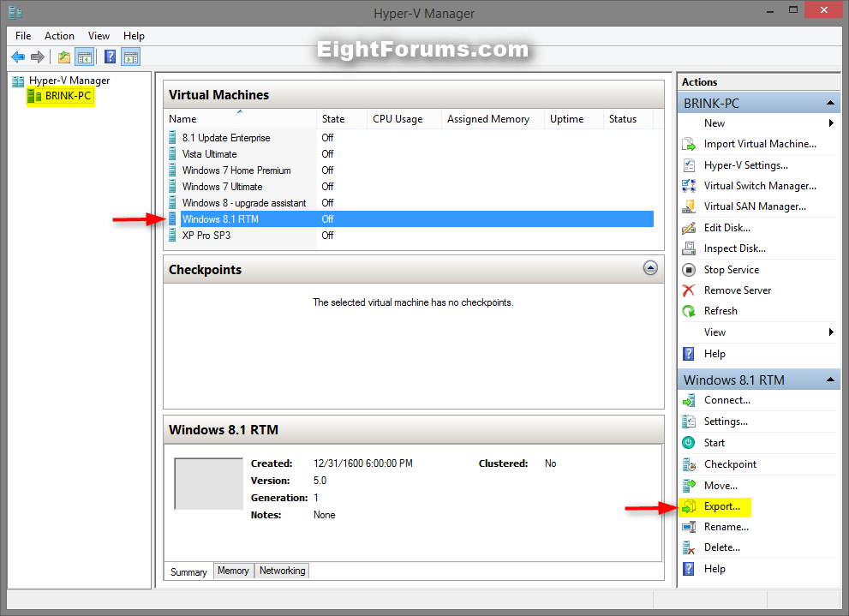Open the Action menu
This screenshot has width=849, height=616.
point(59,36)
